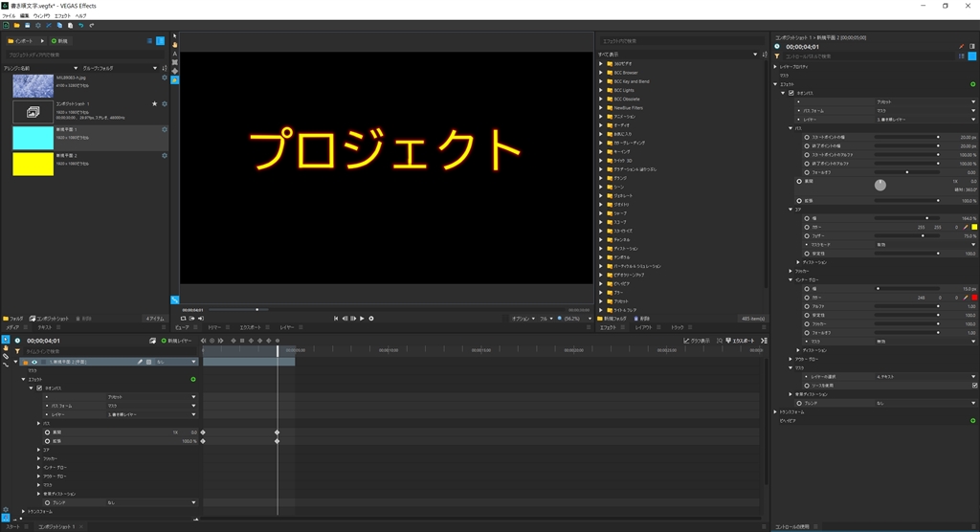Click the Open folder icon in top toolbar
The width and height of the screenshot is (980, 532).
(x=17, y=26)
